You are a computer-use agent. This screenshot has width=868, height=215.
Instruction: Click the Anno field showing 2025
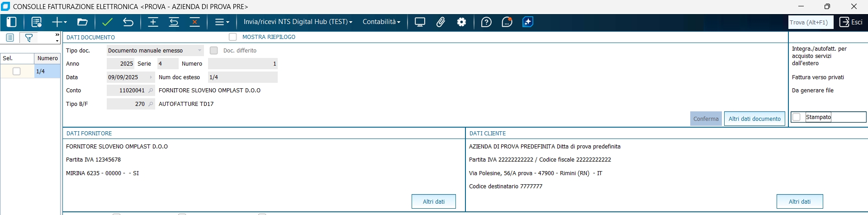[120, 64]
